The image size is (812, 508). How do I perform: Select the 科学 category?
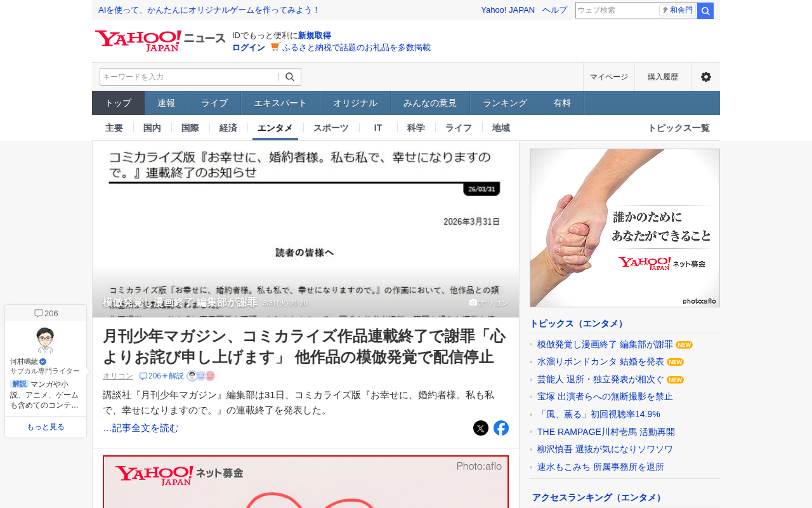point(416,128)
